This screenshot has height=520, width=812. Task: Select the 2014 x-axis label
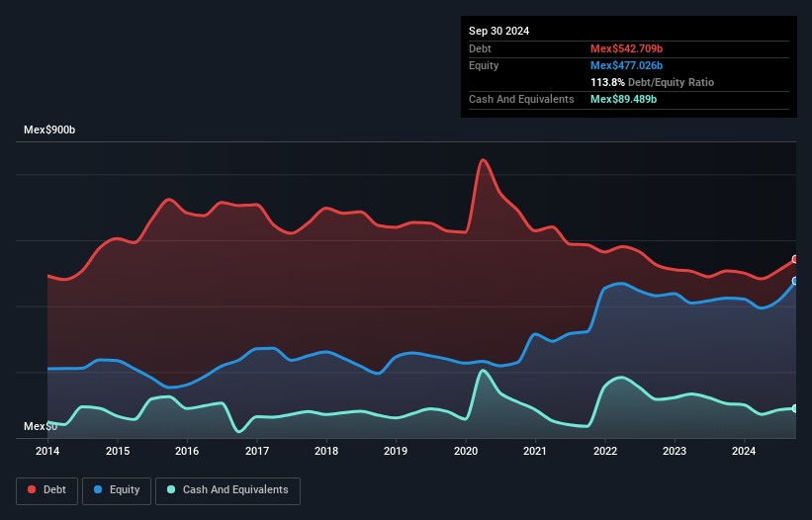pos(47,452)
